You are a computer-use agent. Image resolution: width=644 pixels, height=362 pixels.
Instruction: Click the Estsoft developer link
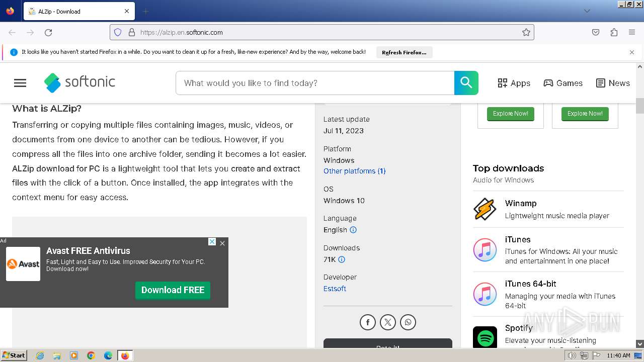coord(335,289)
